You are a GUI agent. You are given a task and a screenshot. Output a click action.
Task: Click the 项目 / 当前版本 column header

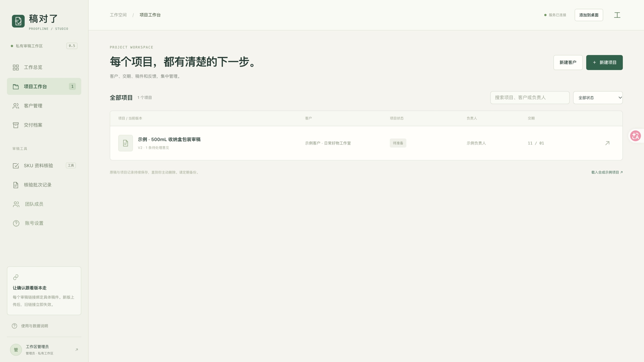[130, 118]
